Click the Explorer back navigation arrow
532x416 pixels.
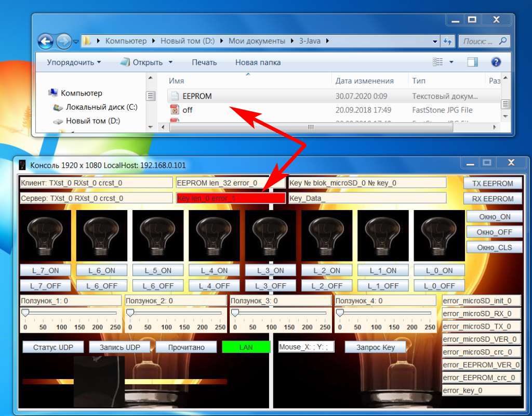[x=46, y=41]
